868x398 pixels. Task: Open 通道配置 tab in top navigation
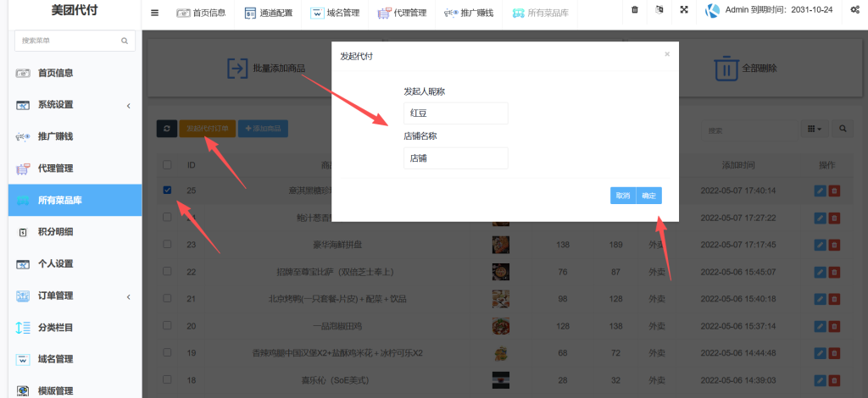269,14
